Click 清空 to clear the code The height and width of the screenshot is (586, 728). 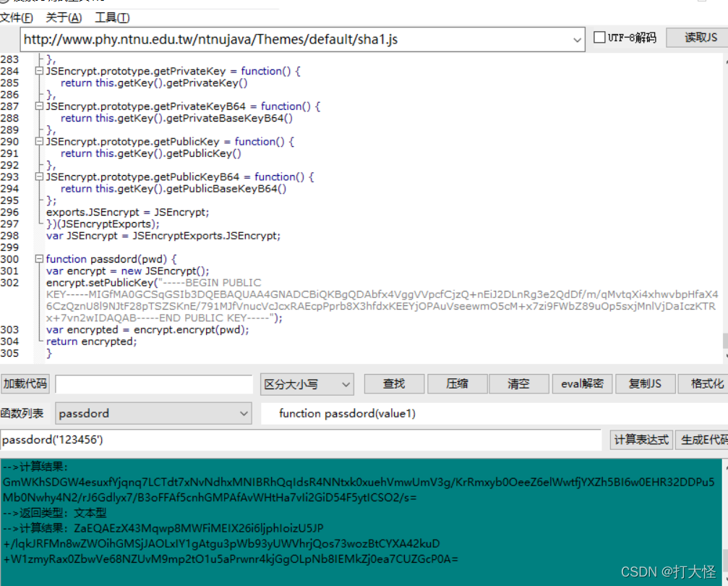519,383
